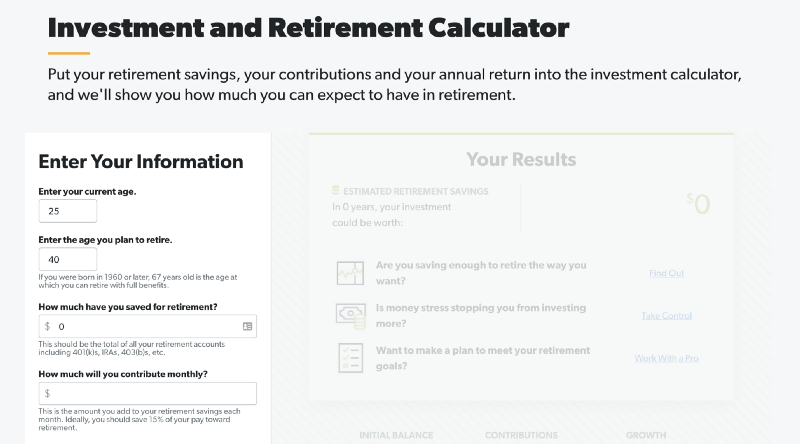800x444 pixels.
Task: Click the monthly contribution input field
Action: click(147, 393)
